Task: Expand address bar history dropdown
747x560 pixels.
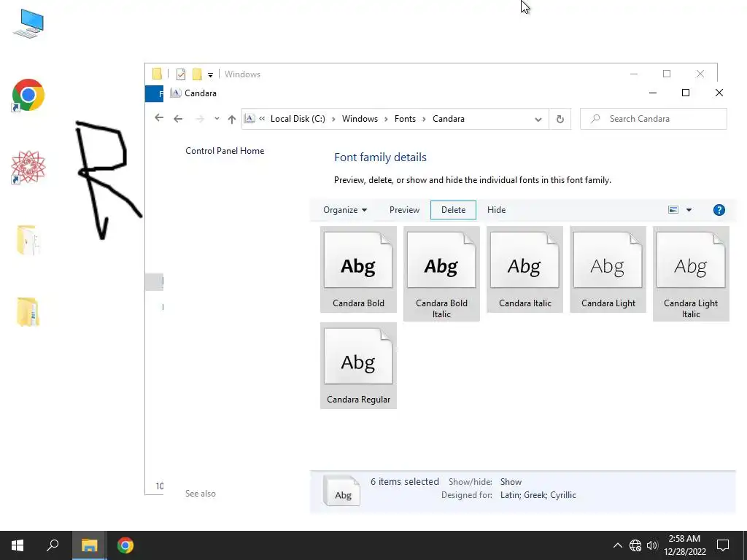Action: coord(538,119)
